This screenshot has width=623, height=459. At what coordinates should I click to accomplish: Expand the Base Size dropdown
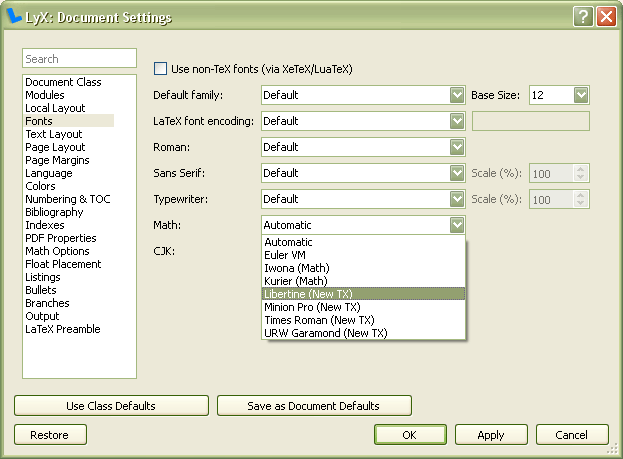(559, 95)
